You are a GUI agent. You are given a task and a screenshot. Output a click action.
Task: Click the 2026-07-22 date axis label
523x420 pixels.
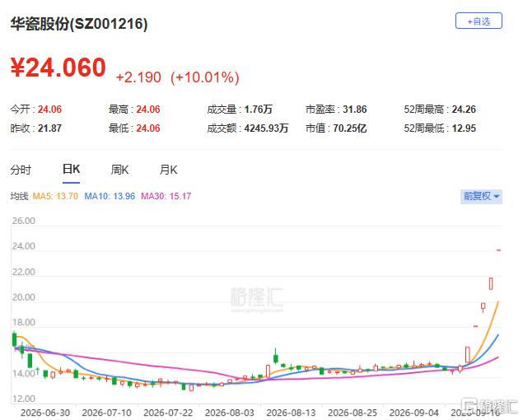coord(168,413)
